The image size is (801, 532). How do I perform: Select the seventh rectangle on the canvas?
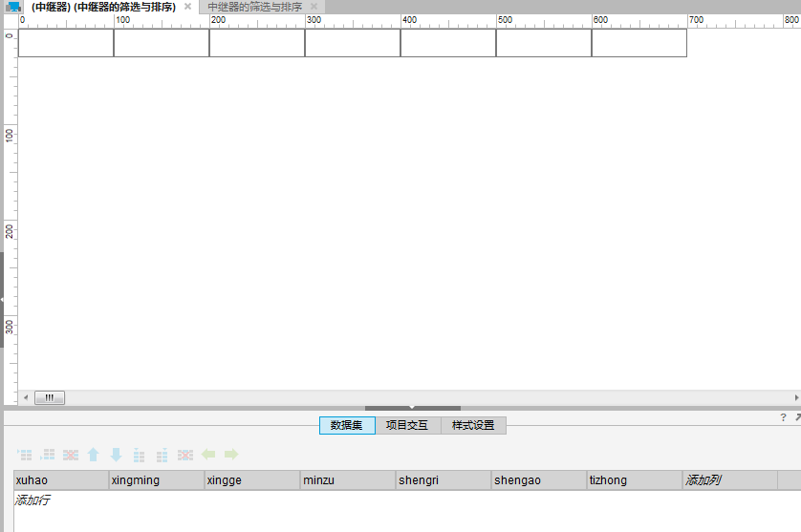(x=639, y=43)
